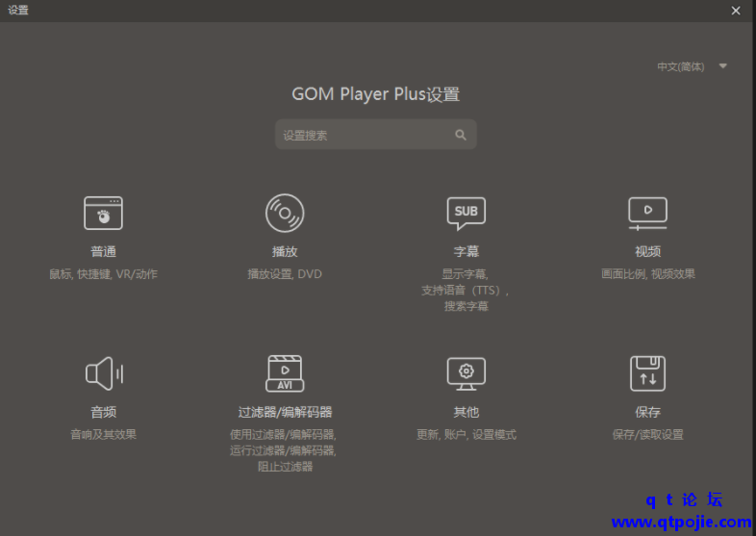756x536 pixels.
Task: Select the 其他 label
Action: 466,412
